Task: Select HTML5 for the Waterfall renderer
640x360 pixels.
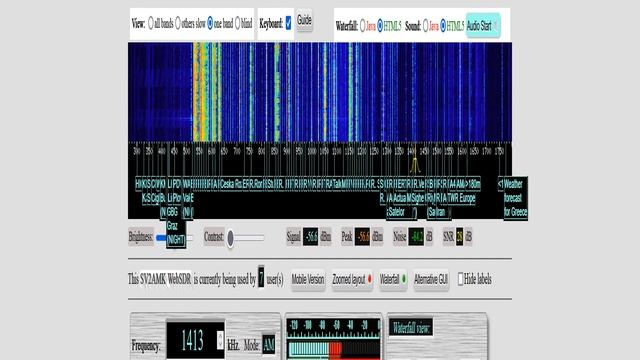Action: point(380,26)
